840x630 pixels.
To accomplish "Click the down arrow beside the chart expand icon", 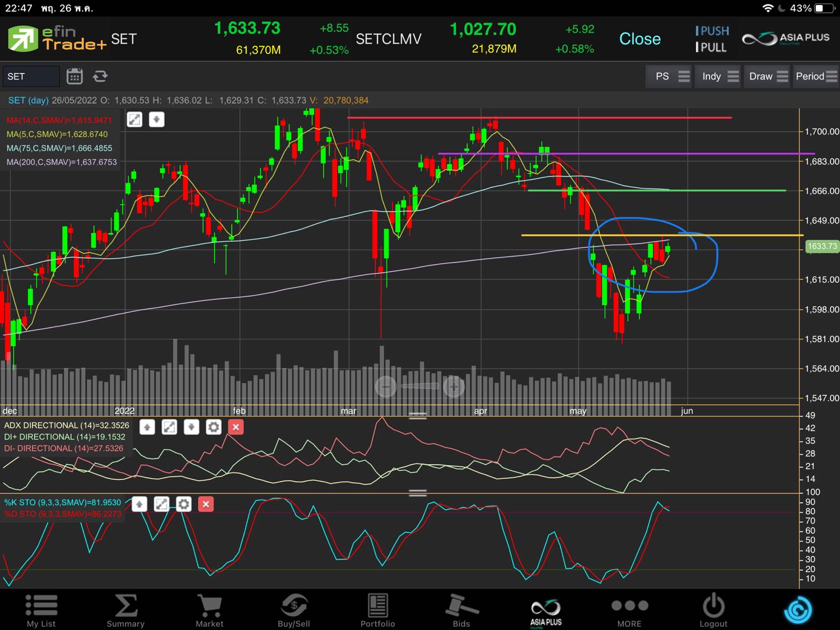I will pos(157,119).
